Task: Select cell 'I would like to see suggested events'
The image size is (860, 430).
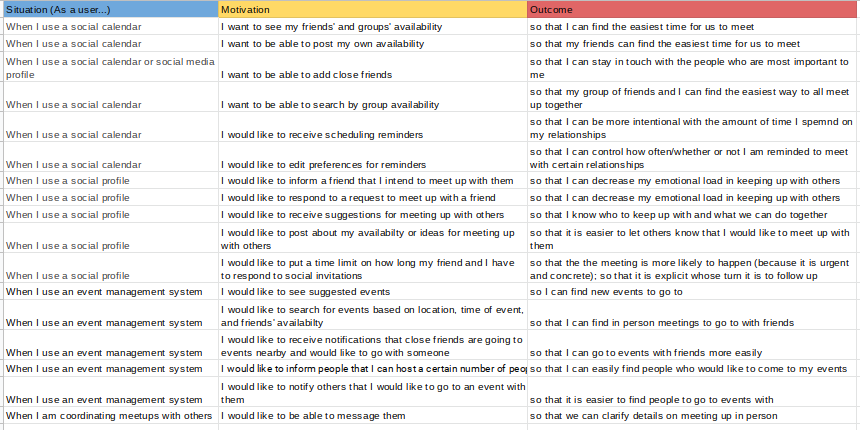Action: point(373,291)
